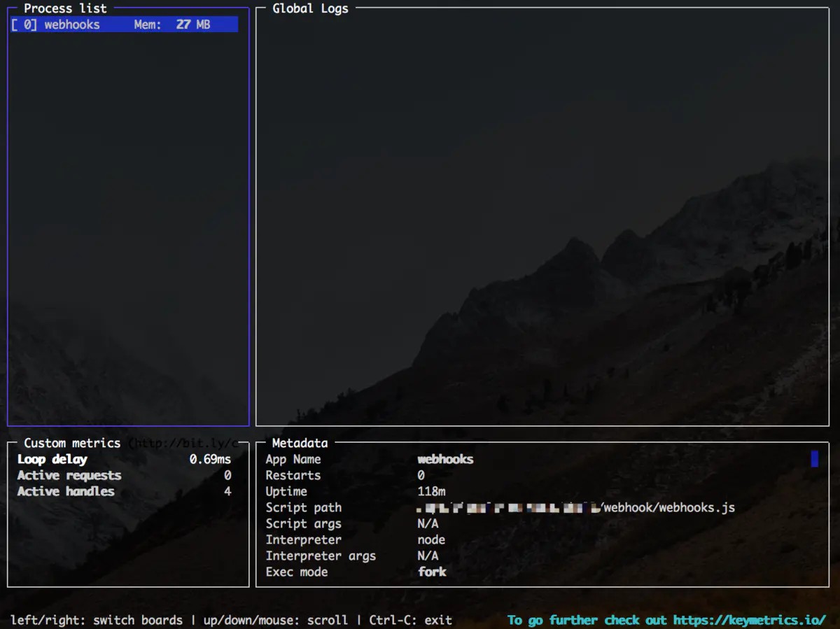Screen dimensions: 840x629
Task: Select the Interpreter node entry
Action: (431, 539)
